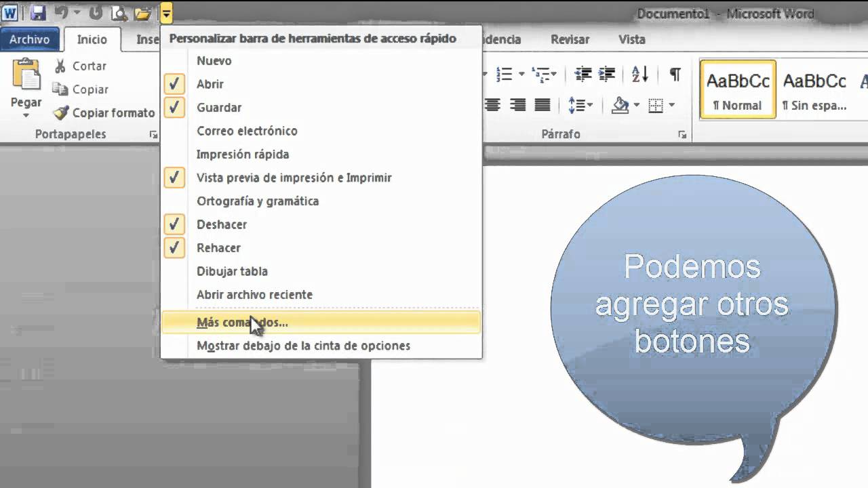Decrease paragraph indent

(x=583, y=74)
